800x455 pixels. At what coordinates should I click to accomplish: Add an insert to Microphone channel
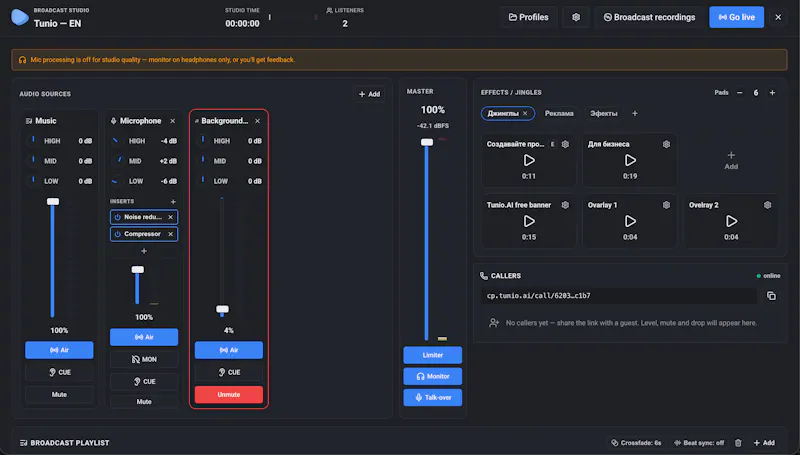[x=173, y=201]
